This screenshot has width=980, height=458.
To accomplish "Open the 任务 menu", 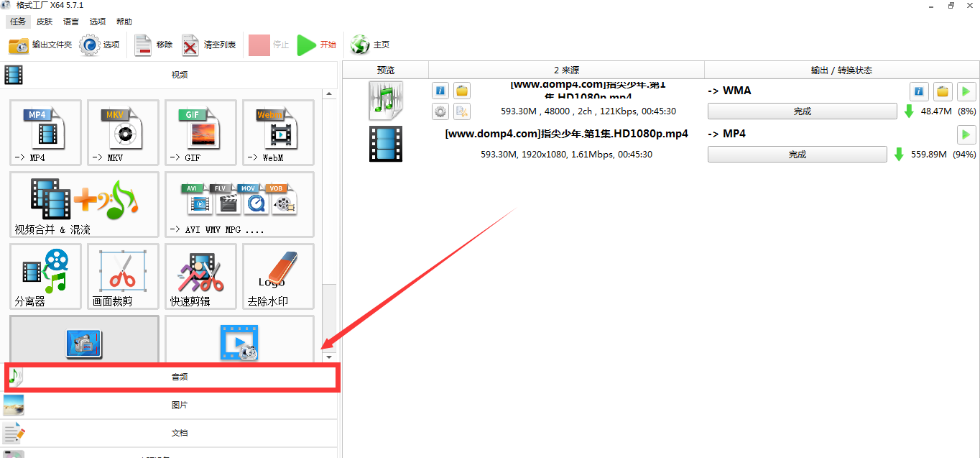I will point(18,22).
